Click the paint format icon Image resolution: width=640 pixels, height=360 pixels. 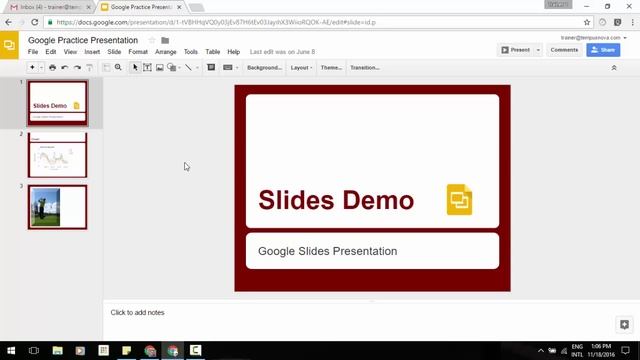[x=89, y=68]
